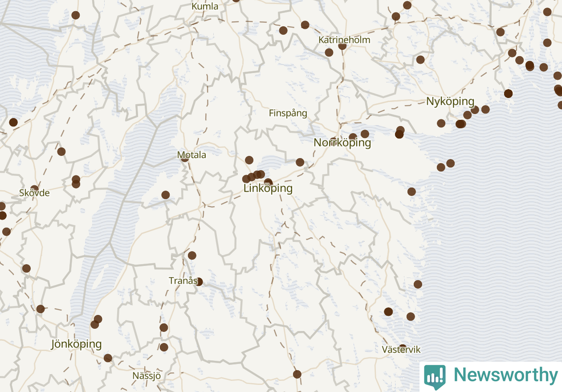Image resolution: width=562 pixels, height=392 pixels.
Task: Click the marker between Jönköping and Nässjö labels
Action: (x=108, y=358)
